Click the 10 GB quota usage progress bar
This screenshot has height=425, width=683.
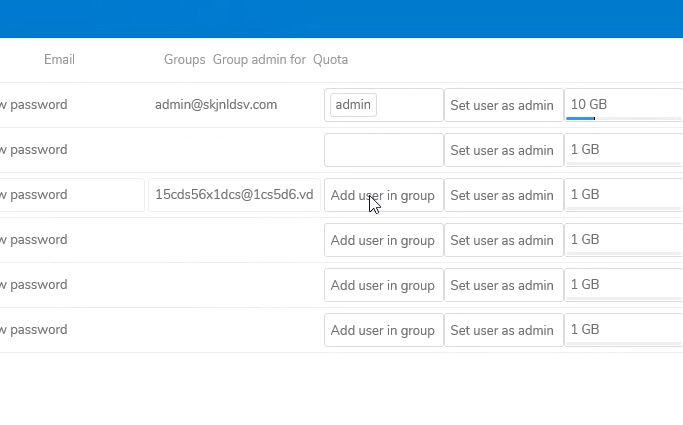624,118
